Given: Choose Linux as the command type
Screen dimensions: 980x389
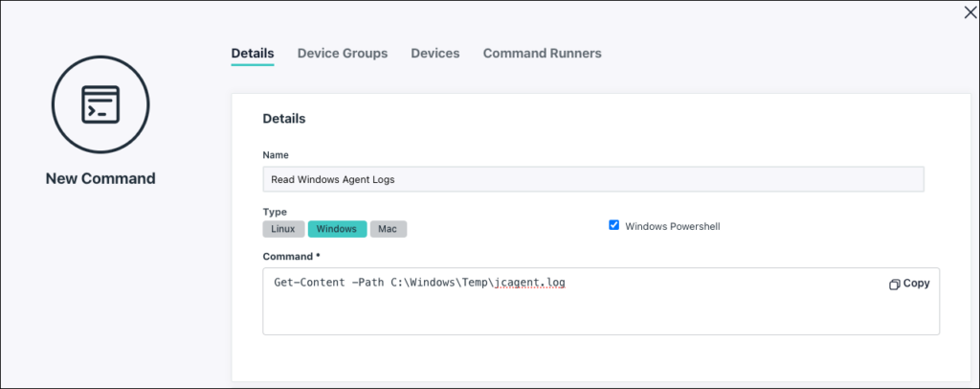Looking at the screenshot, I should 283,229.
